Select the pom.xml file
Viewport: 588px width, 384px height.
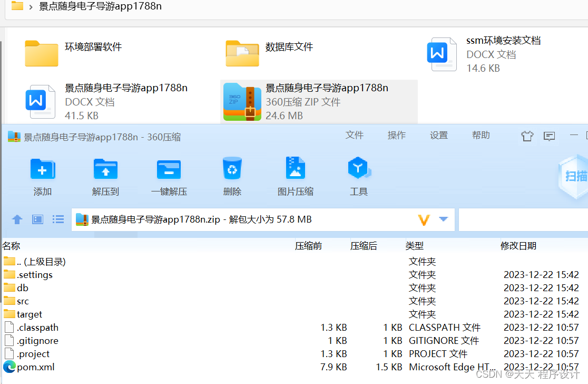(294, 367)
